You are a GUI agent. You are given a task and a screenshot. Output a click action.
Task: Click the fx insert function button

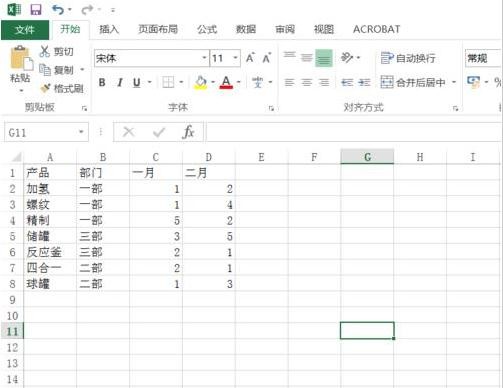(188, 132)
